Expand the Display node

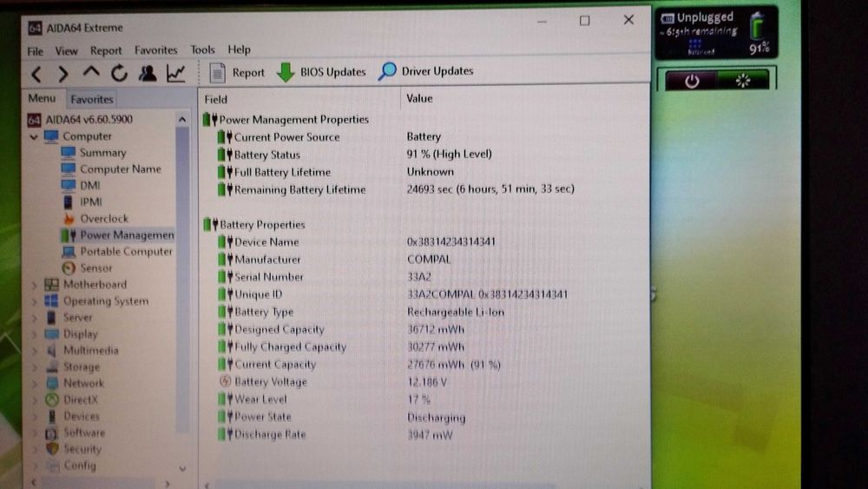pos(35,334)
